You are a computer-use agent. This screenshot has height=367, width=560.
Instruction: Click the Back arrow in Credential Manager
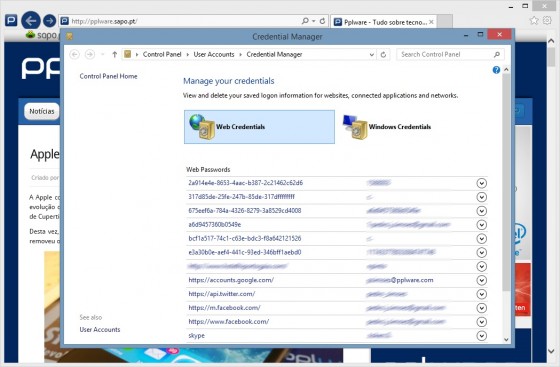pos(75,54)
